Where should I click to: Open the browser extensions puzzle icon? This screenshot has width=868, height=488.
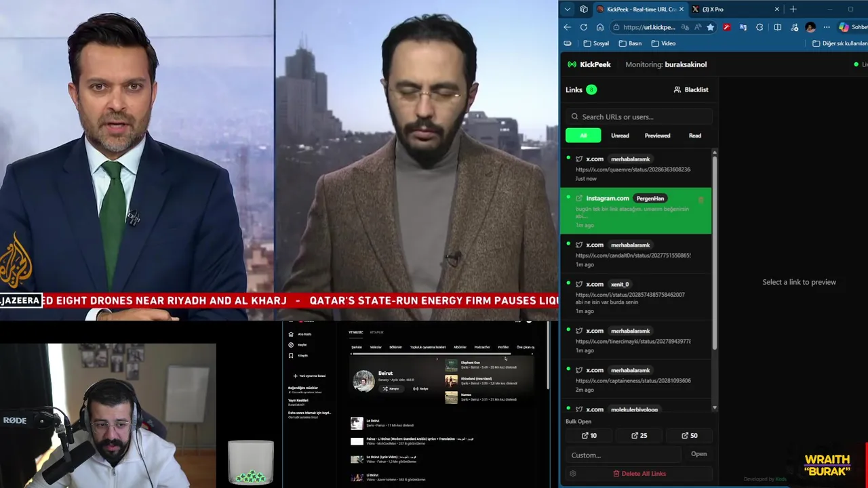tap(759, 27)
